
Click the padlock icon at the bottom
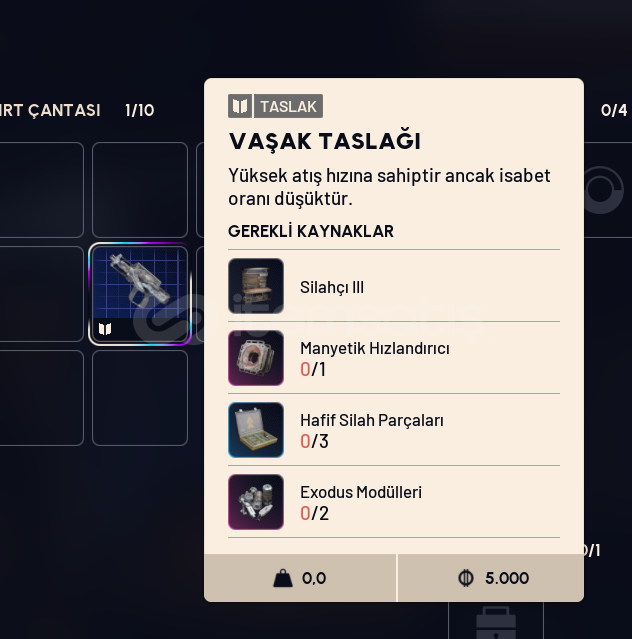496,623
